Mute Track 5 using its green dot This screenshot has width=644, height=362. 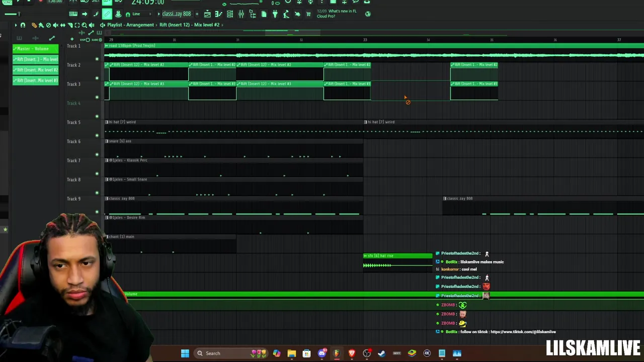tap(97, 135)
